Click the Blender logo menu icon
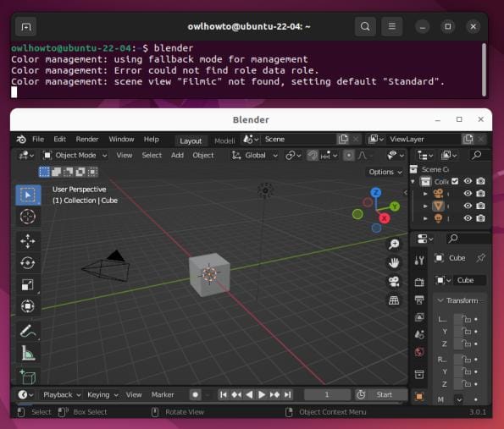Screen dimensions: 504x429 pyautogui.click(x=21, y=140)
